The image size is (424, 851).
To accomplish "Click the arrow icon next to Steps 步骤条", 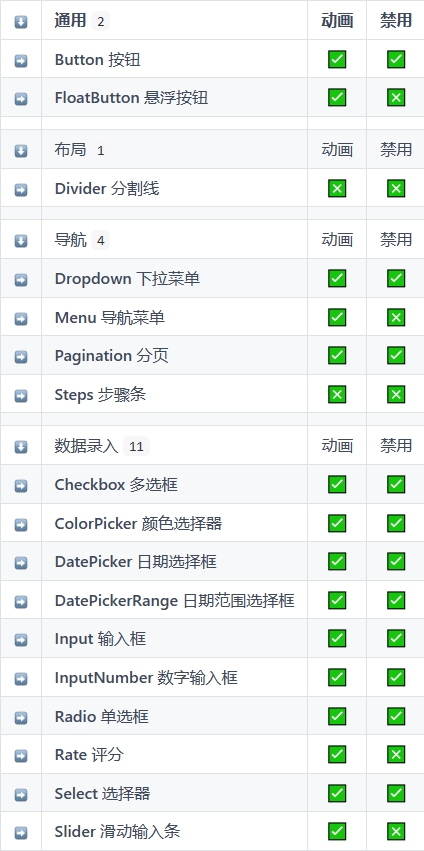I will pyautogui.click(x=21, y=395).
